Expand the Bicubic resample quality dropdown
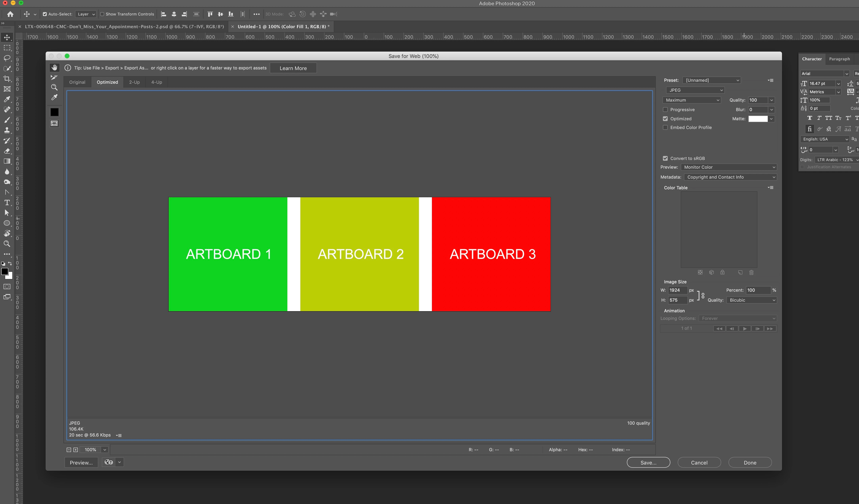This screenshot has width=859, height=504. 752,300
